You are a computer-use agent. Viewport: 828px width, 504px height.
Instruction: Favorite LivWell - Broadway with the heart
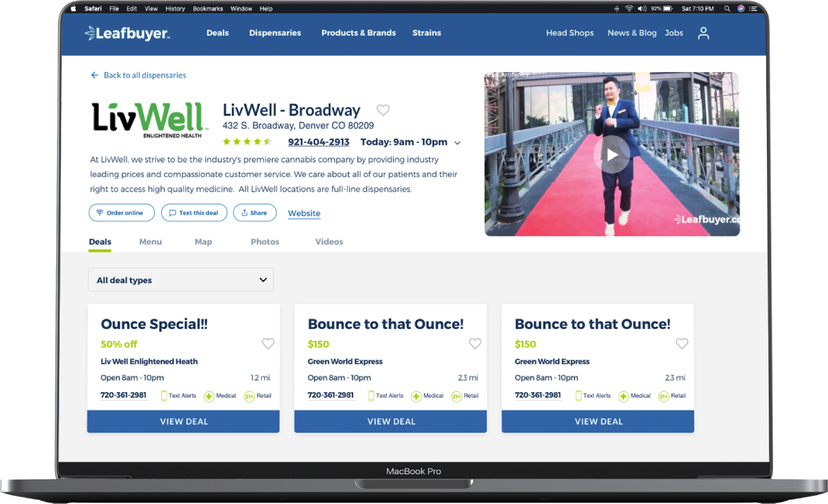(x=383, y=110)
